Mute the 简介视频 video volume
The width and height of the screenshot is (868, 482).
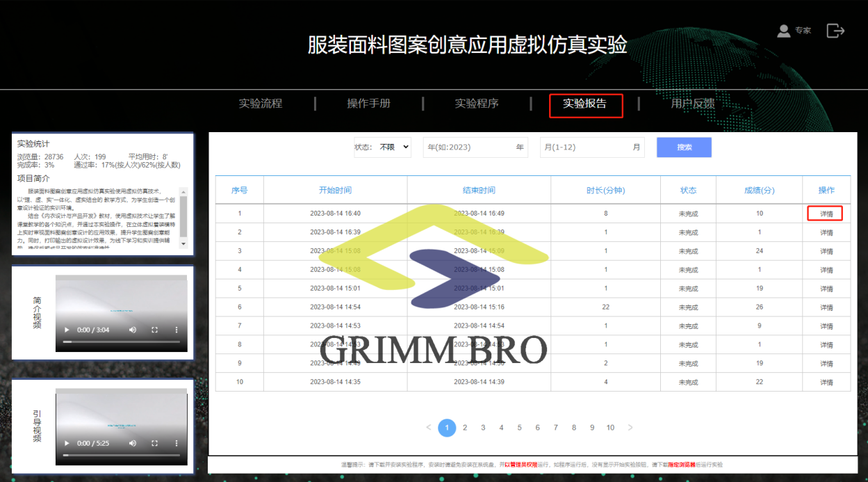[x=132, y=330]
